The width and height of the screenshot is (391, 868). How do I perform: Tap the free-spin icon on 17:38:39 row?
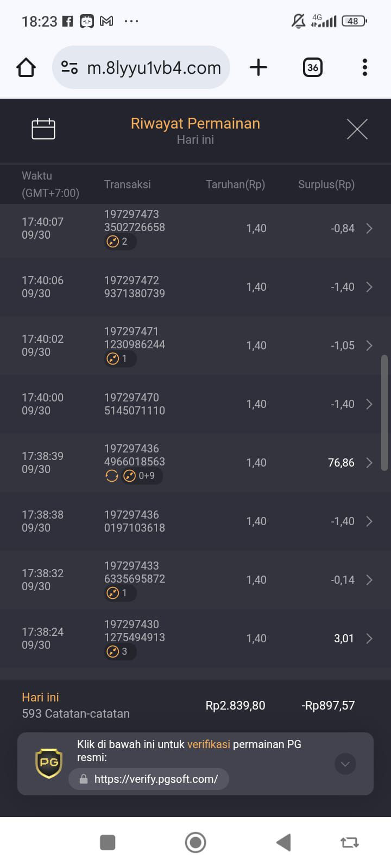[x=111, y=476]
